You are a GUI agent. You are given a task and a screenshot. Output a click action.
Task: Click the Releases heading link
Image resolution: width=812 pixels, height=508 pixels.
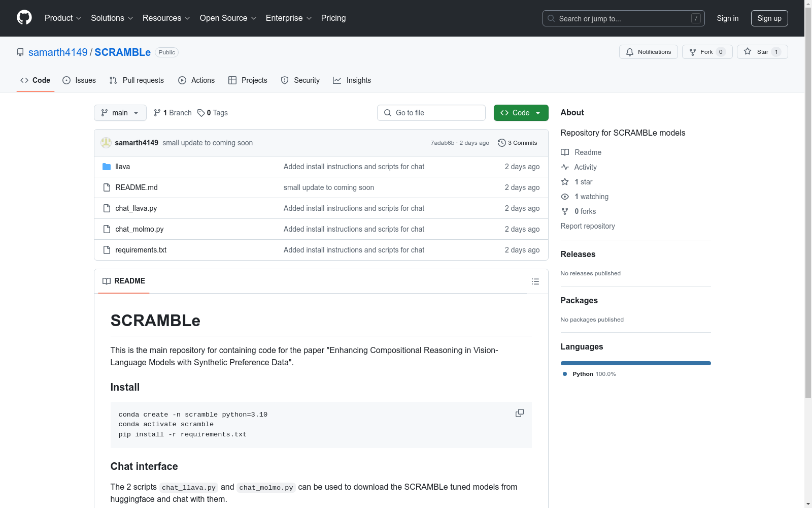click(x=578, y=254)
